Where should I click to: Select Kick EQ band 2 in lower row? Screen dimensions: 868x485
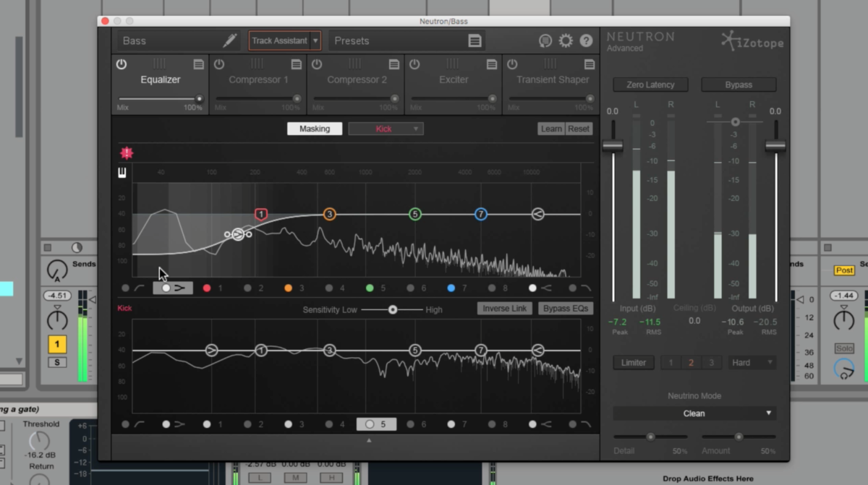[254, 424]
